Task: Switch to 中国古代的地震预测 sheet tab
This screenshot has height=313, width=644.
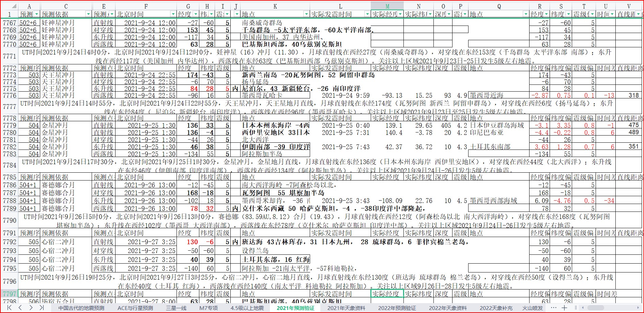Action: point(81,308)
